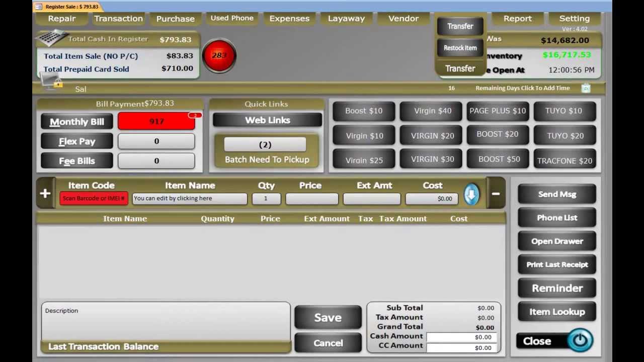Select the Virgin $10 prepaid card
This screenshot has width=644, height=362.
(364, 136)
